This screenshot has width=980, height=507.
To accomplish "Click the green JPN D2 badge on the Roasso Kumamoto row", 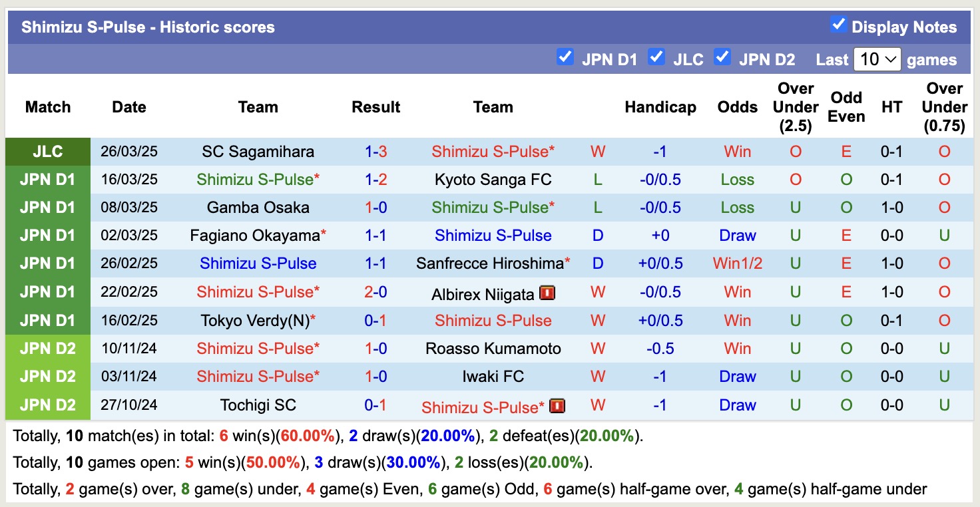I will (47, 348).
